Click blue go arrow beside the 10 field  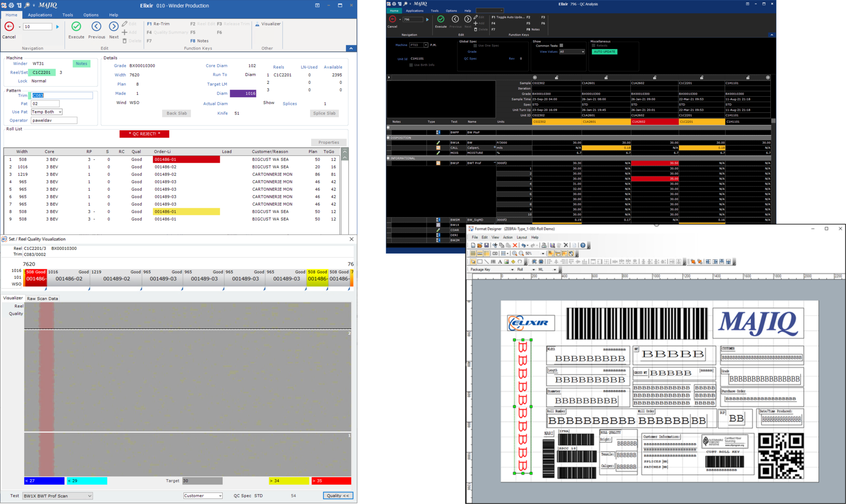point(57,27)
